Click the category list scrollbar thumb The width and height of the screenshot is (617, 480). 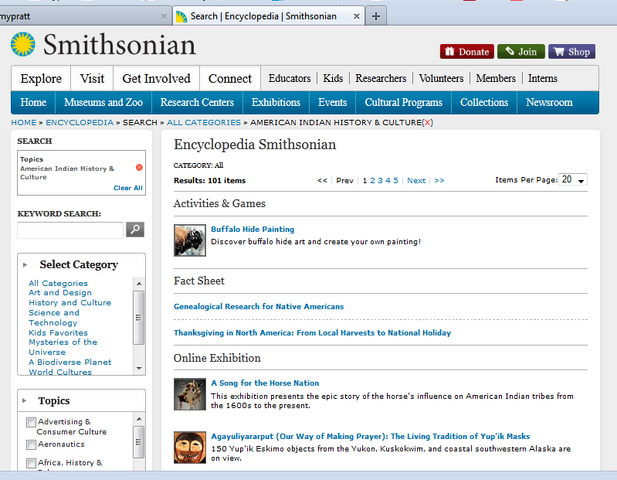[139, 318]
